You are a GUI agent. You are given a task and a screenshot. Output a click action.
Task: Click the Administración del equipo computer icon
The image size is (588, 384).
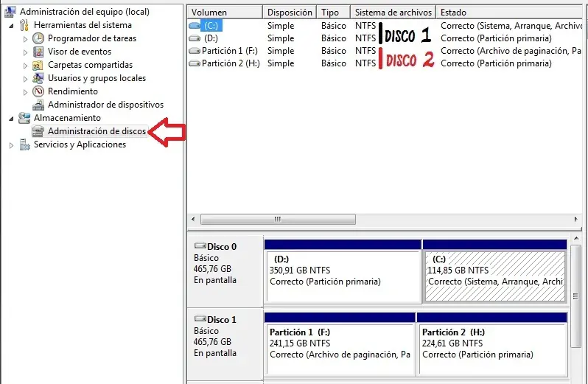pyautogui.click(x=10, y=12)
